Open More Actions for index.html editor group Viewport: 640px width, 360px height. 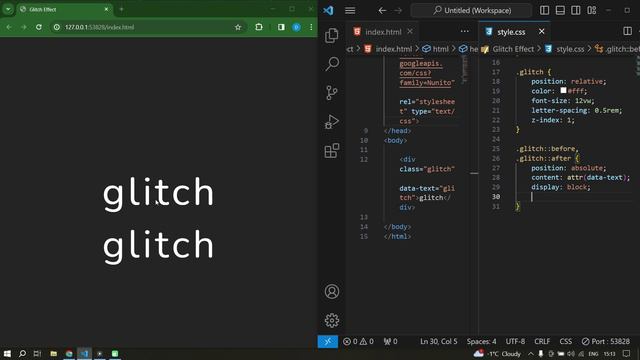[464, 31]
